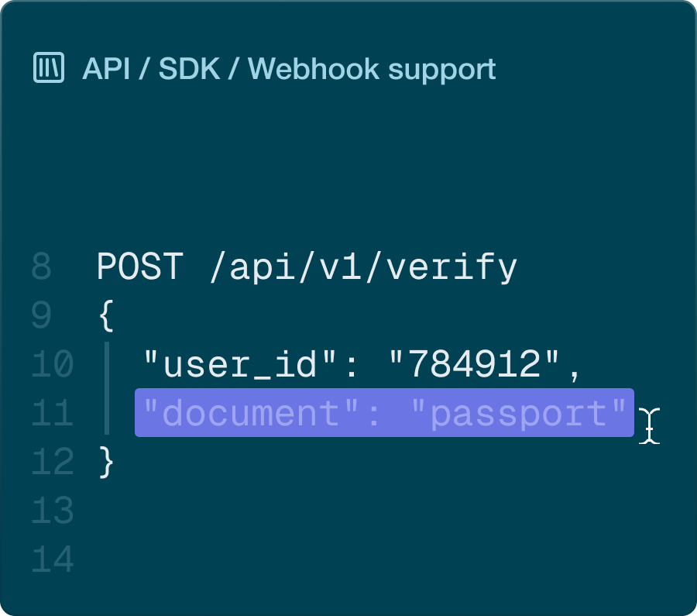Click line number 8 in the gutter

(42, 267)
